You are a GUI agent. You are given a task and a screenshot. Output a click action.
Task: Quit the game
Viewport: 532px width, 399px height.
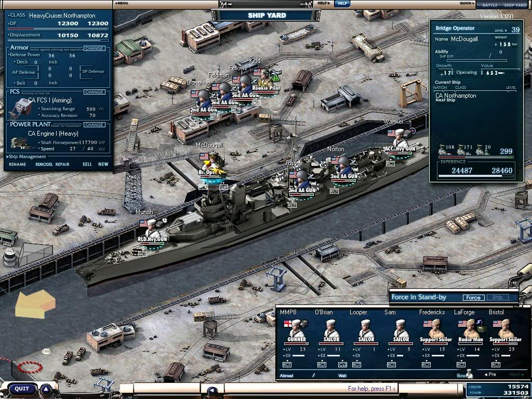tap(22, 389)
